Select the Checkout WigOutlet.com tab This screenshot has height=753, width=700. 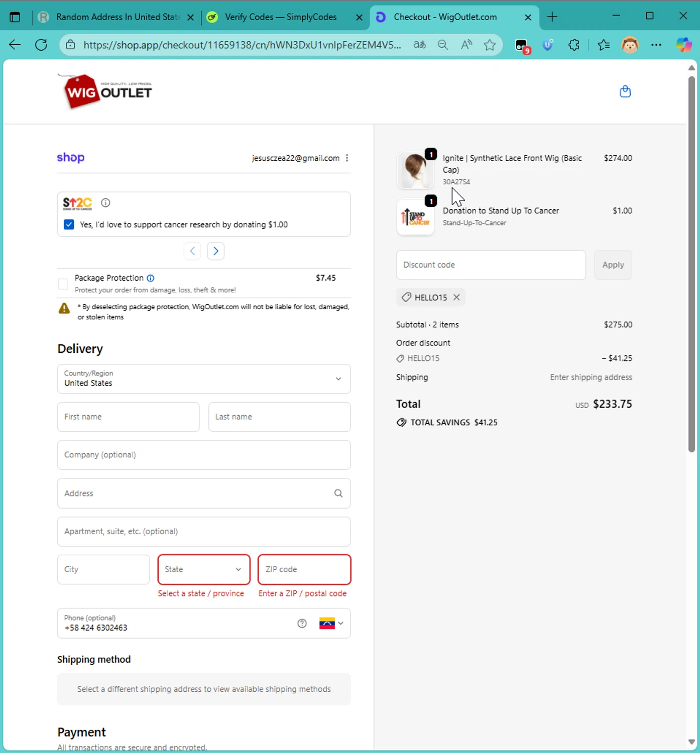click(x=454, y=17)
